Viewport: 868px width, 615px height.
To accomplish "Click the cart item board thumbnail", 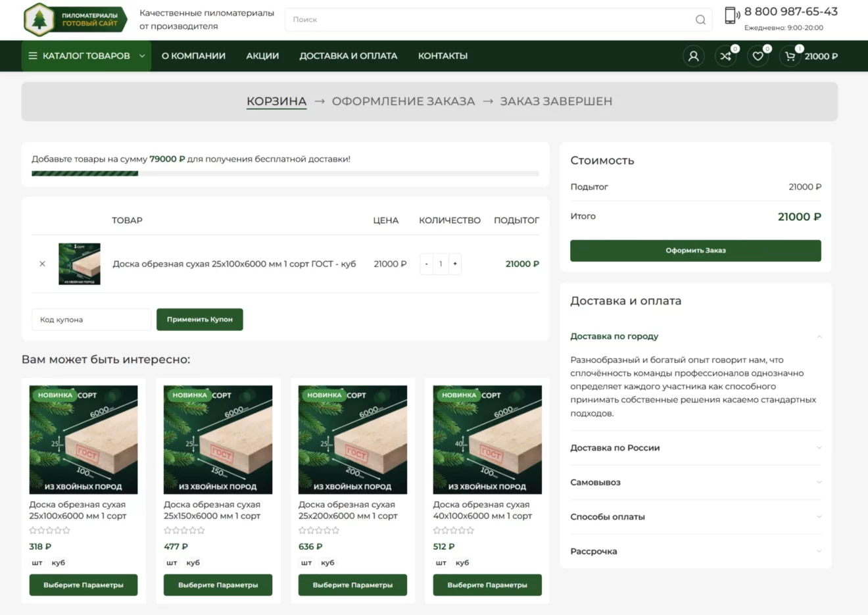I will 80,264.
